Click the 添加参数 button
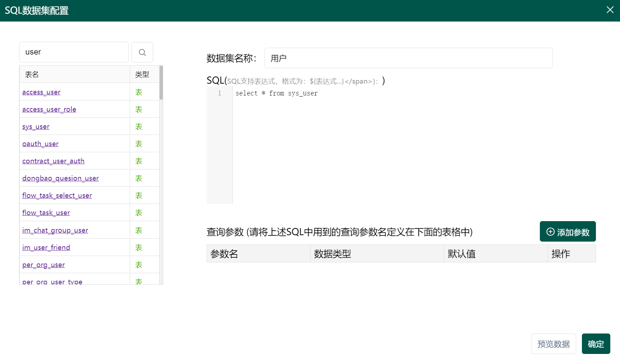 [x=567, y=232]
